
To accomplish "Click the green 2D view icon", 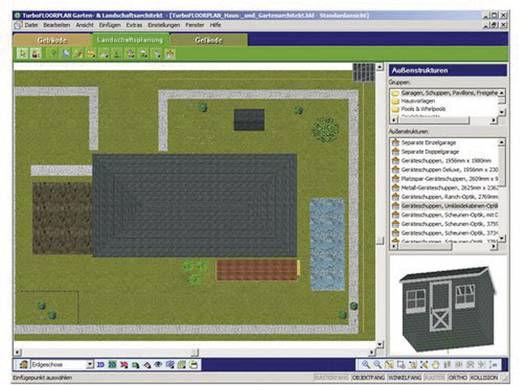I will point(112,365).
